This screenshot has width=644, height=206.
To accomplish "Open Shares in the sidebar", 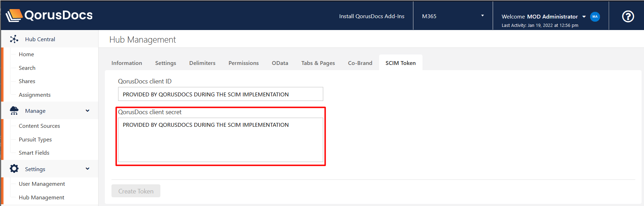I will (x=27, y=81).
